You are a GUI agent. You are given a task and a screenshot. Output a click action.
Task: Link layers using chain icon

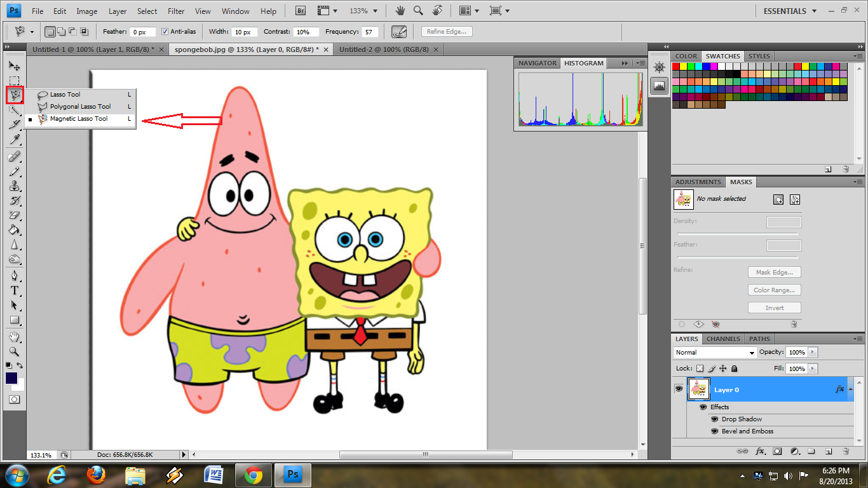coord(742,451)
